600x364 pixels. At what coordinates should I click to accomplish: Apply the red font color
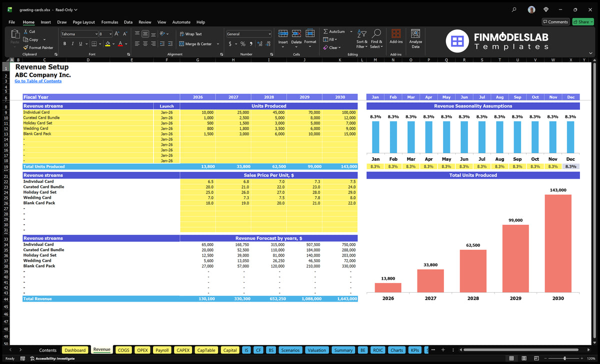pyautogui.click(x=120, y=44)
